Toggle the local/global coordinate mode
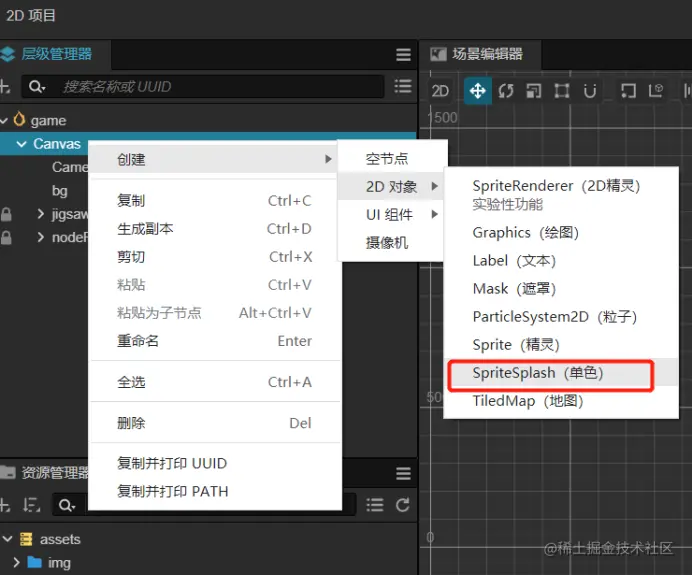This screenshot has height=575, width=692. (656, 91)
